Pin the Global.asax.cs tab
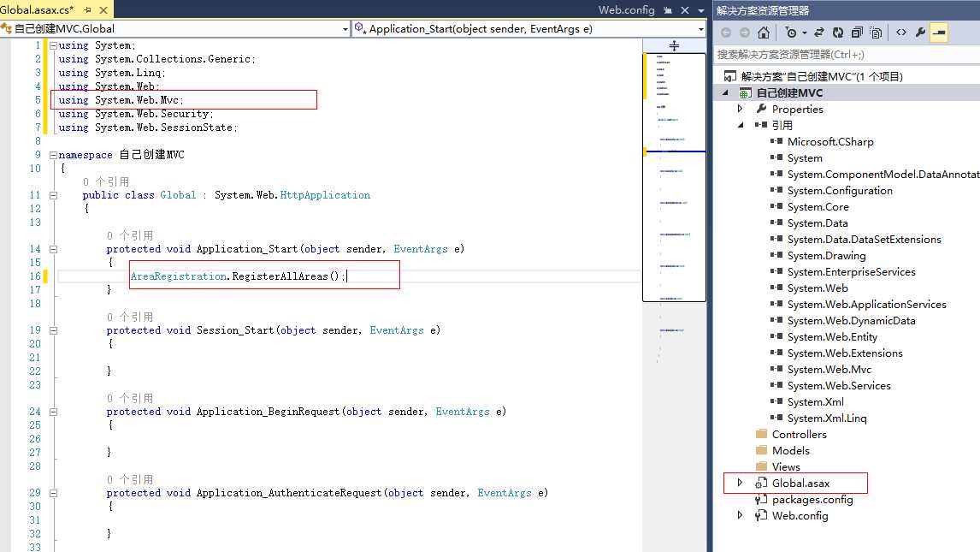 point(87,10)
